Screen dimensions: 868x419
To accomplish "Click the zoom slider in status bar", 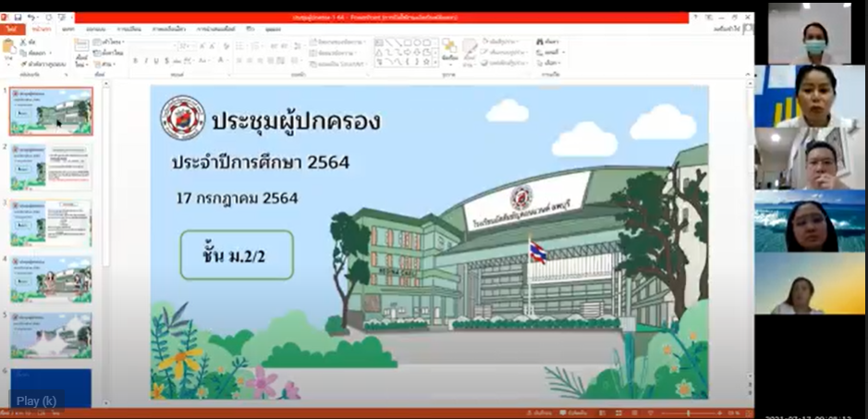I will click(x=690, y=413).
